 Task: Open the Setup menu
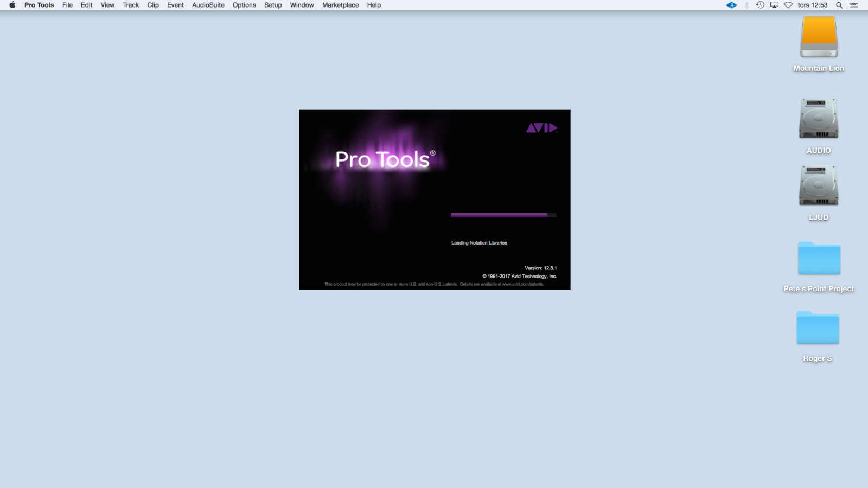pos(273,5)
